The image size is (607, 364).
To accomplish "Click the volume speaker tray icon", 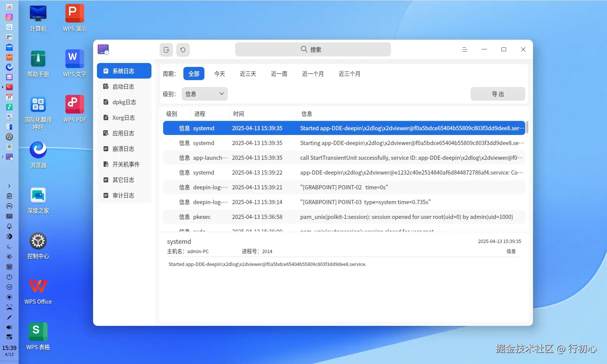I will coord(9,327).
